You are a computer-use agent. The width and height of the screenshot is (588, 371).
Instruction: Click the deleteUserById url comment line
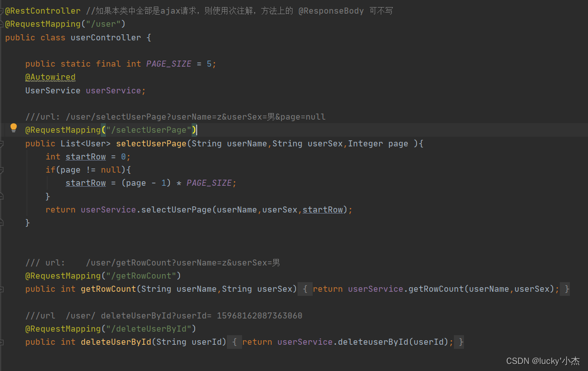[x=164, y=315]
